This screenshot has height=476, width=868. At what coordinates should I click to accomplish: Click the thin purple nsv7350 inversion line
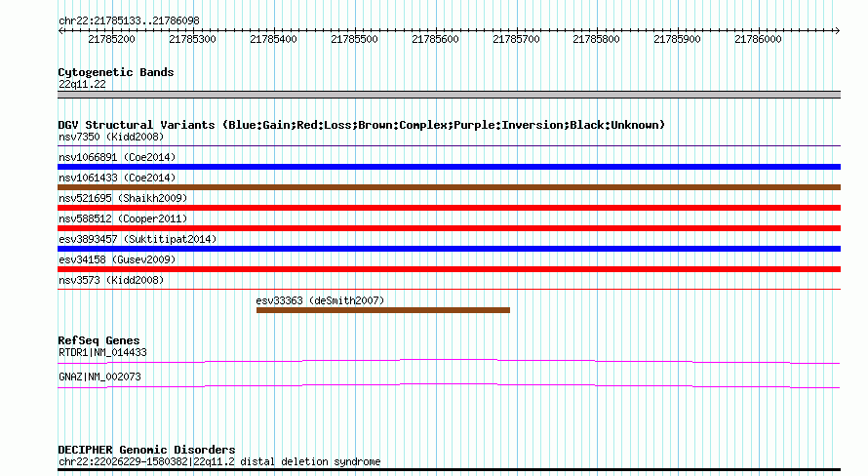click(x=449, y=146)
